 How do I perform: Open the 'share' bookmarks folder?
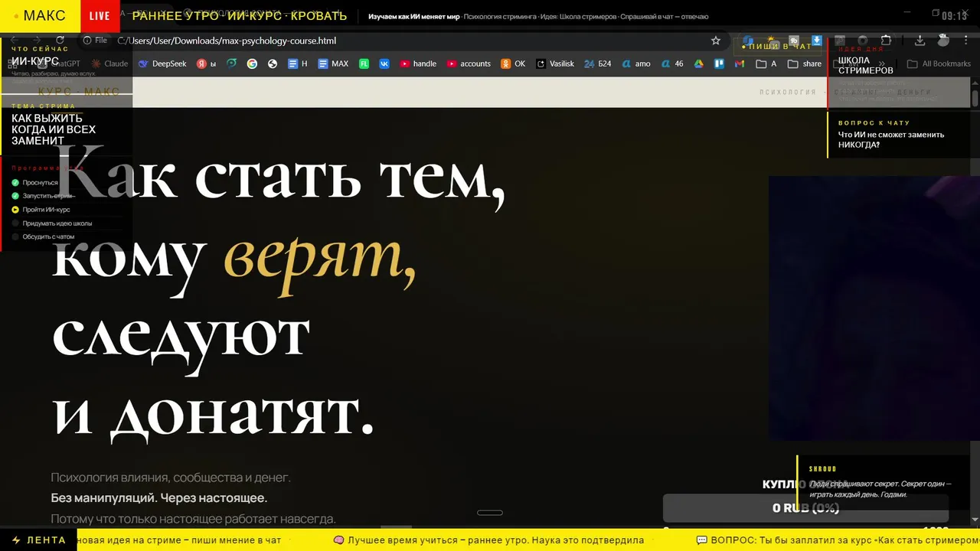click(x=805, y=64)
